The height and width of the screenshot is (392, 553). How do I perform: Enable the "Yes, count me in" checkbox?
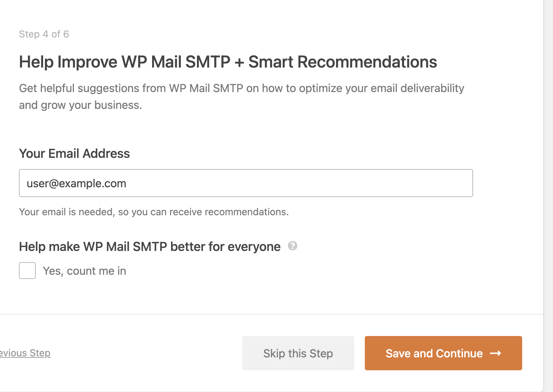[x=27, y=271]
